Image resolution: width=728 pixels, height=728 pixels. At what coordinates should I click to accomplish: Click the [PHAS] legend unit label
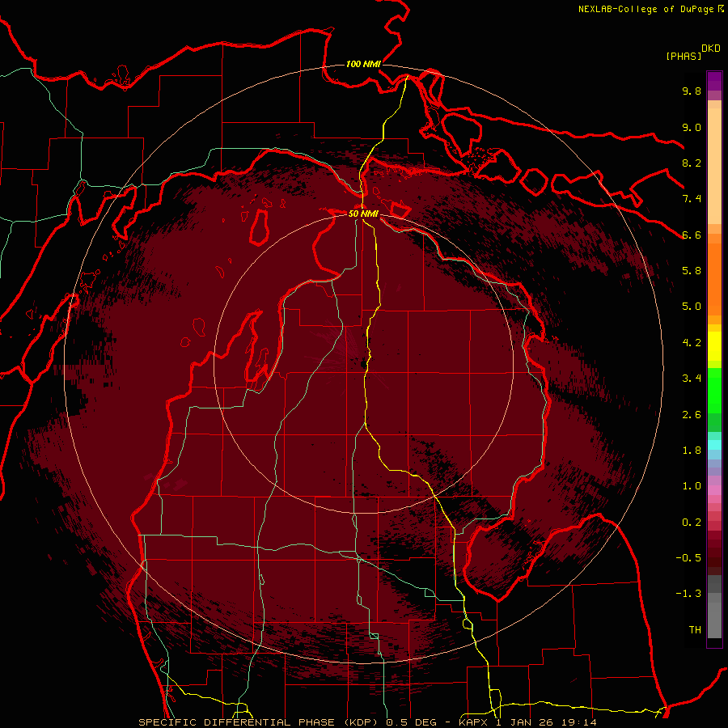[x=684, y=57]
